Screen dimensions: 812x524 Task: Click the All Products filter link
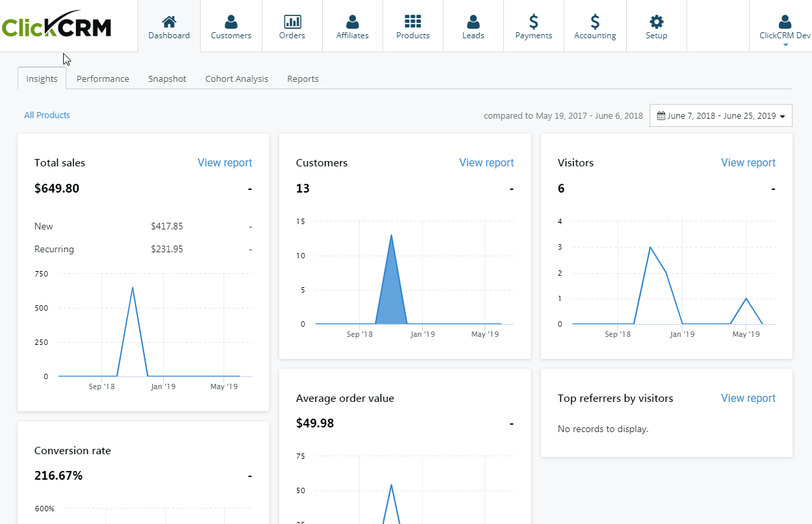coord(47,115)
